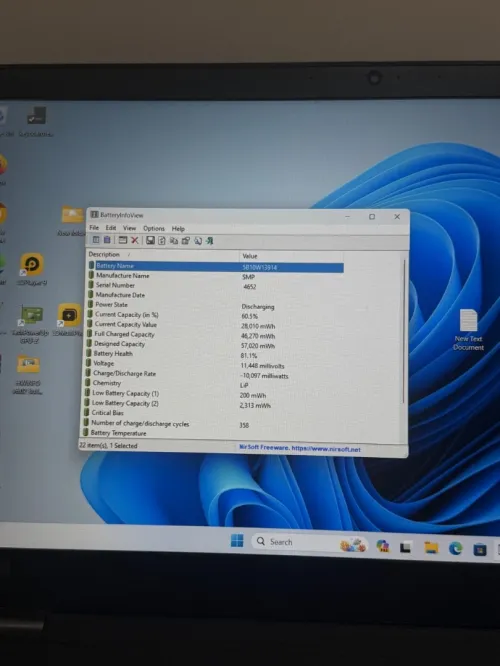
Task: Click the Save selected items toolbar icon
Action: pyautogui.click(x=150, y=240)
